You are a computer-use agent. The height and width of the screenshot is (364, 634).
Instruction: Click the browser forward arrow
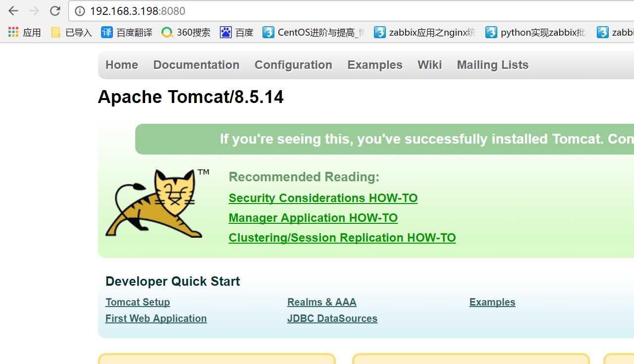pos(34,11)
